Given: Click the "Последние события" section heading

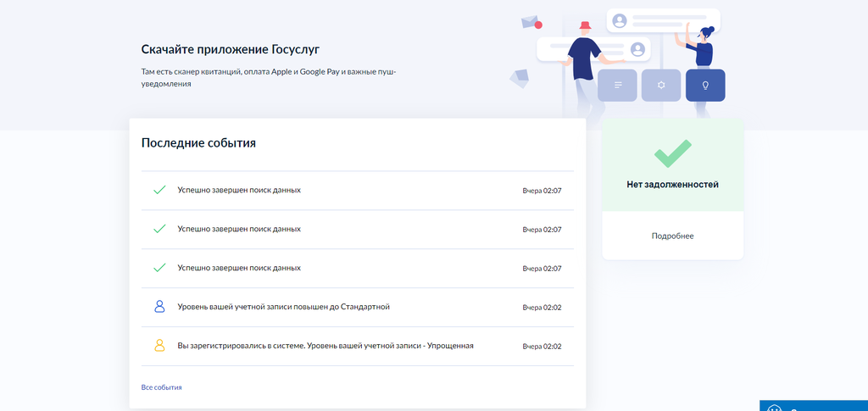Looking at the screenshot, I should pyautogui.click(x=198, y=143).
